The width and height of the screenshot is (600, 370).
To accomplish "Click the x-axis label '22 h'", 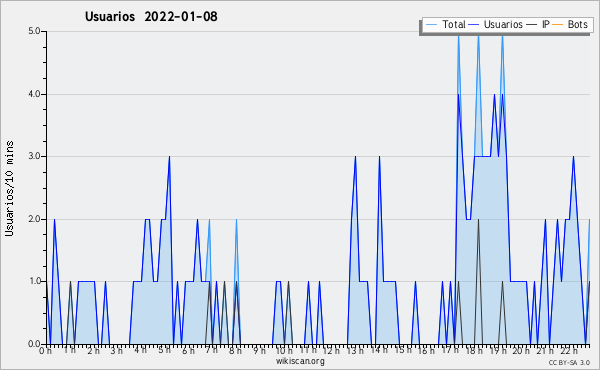I will (569, 350).
